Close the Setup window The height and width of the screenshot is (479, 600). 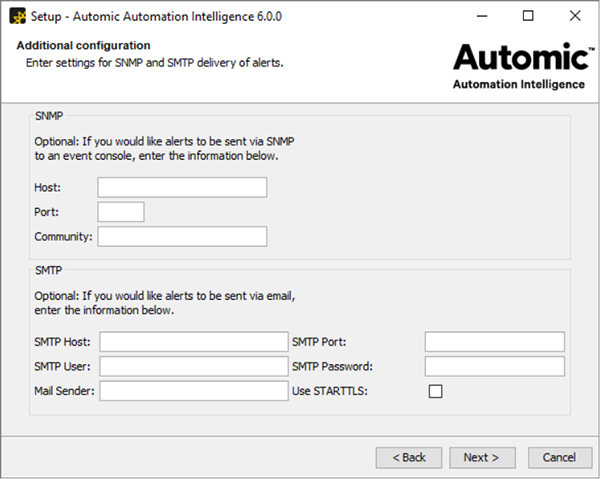pyautogui.click(x=575, y=16)
